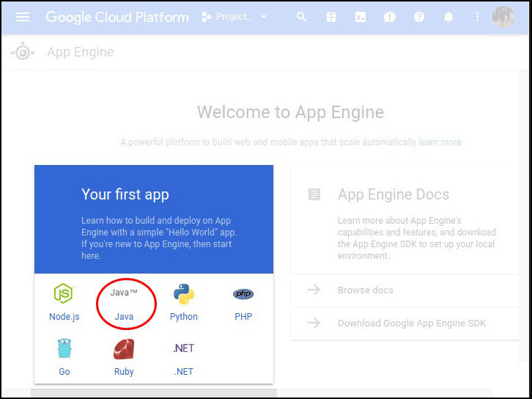
Task: Click the user account avatar
Action: [503, 17]
